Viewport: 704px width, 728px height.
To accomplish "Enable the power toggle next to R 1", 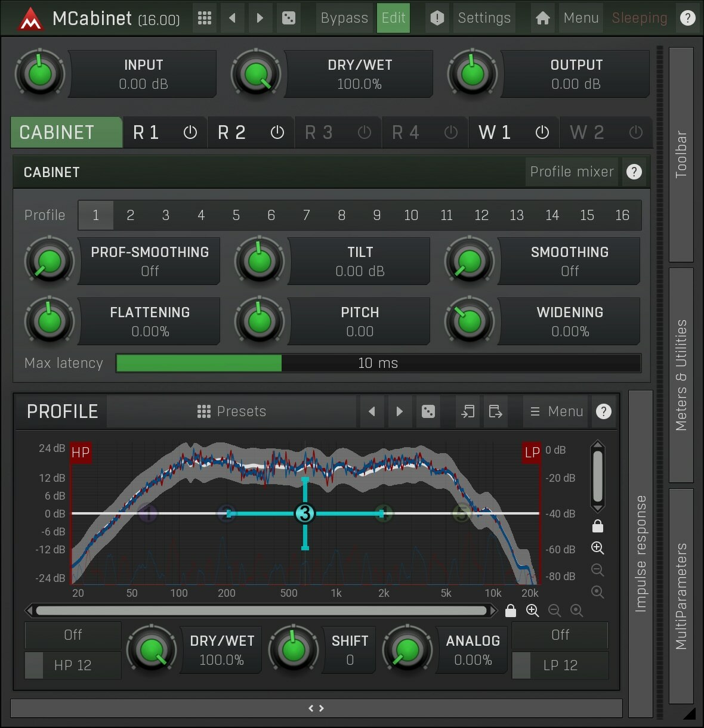I will click(x=190, y=132).
